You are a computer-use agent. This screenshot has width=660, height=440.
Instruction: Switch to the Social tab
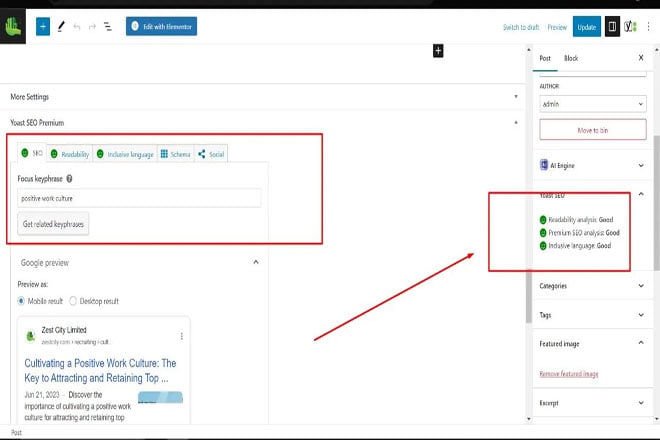point(211,155)
